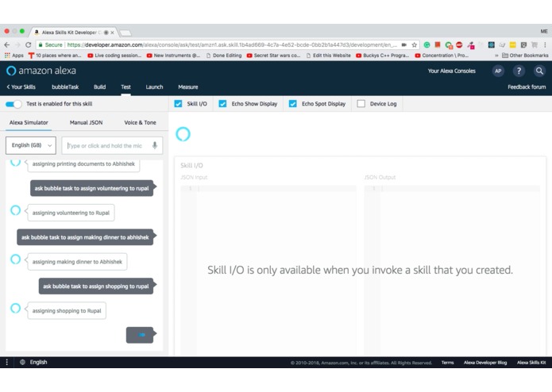The image size is (552, 392).
Task: Click the camera icon in address bar
Action: [403, 44]
